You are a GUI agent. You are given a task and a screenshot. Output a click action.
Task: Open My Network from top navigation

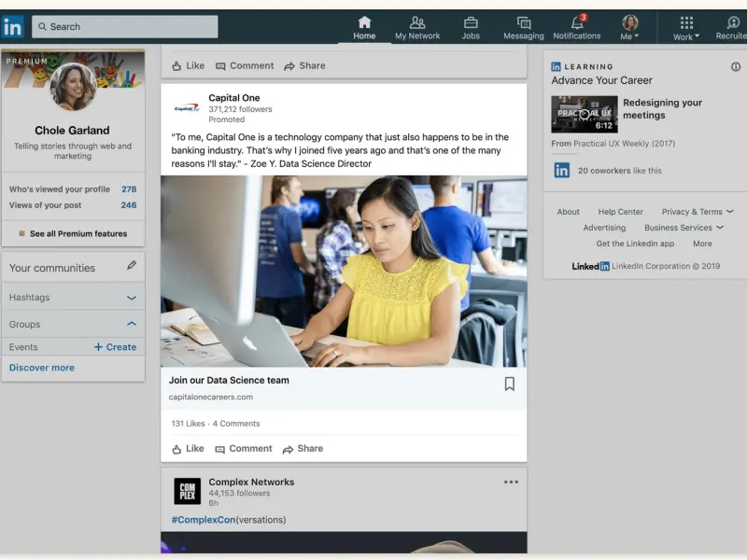click(x=417, y=24)
